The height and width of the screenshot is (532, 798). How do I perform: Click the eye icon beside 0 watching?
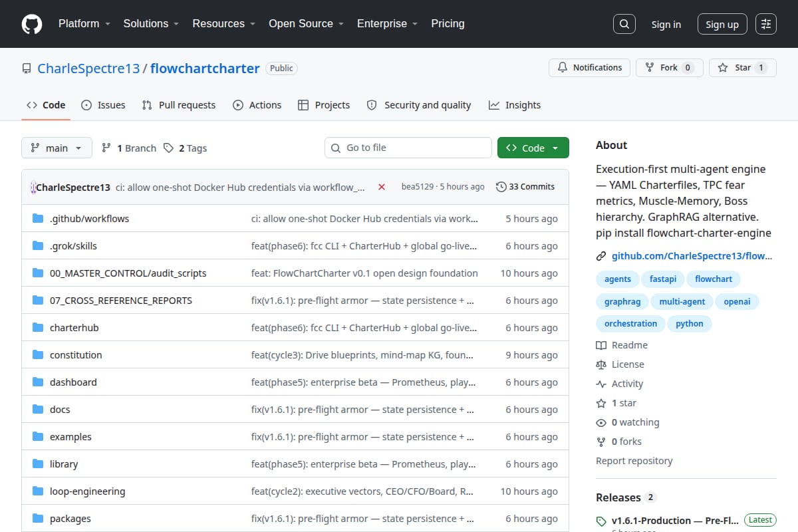point(601,422)
